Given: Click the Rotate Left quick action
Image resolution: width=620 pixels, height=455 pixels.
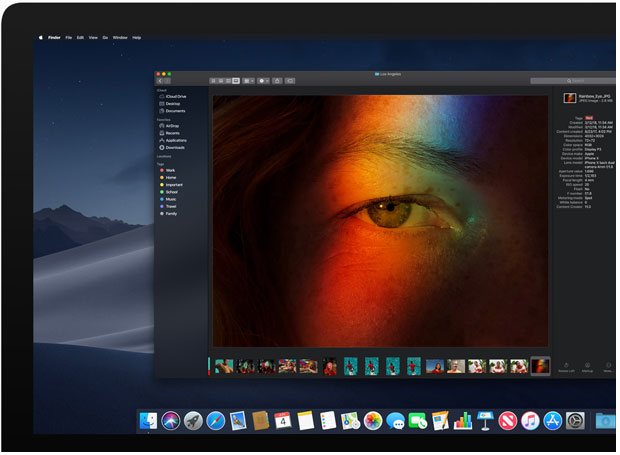Looking at the screenshot, I should (566, 367).
